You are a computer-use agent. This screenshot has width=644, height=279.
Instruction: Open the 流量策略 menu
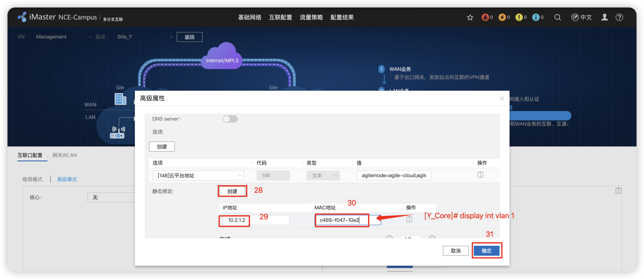(x=311, y=17)
